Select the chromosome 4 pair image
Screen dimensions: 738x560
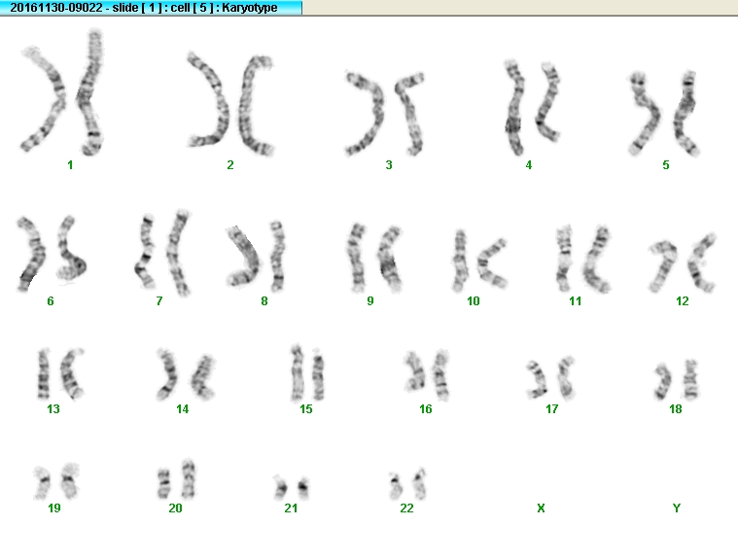(x=532, y=108)
